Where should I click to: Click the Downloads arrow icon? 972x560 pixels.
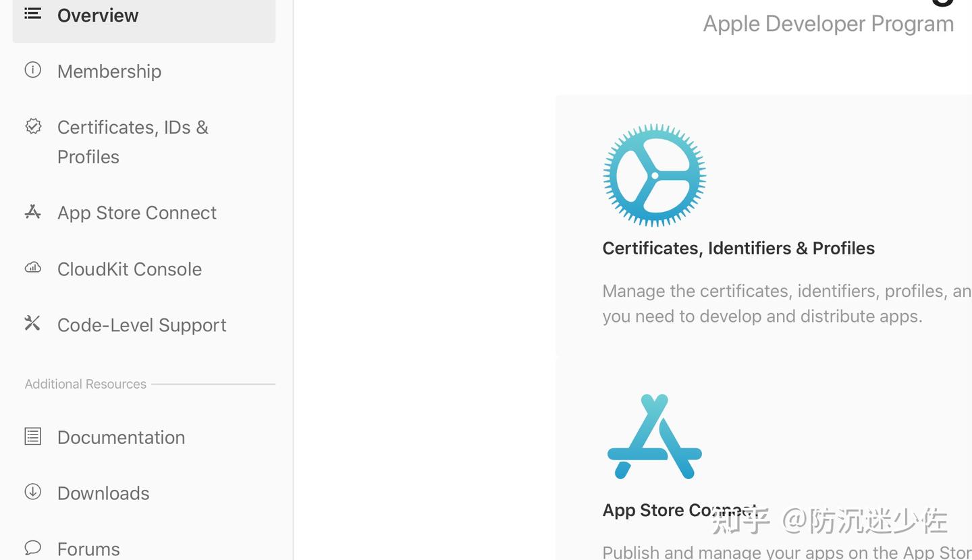32,492
